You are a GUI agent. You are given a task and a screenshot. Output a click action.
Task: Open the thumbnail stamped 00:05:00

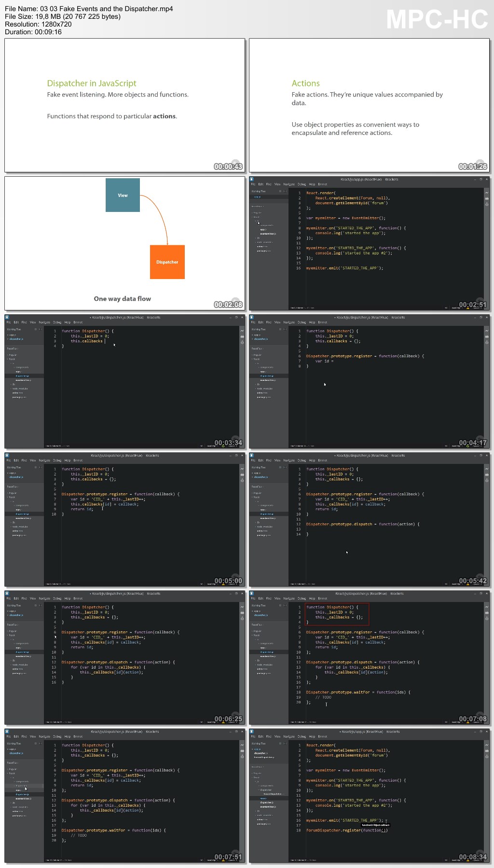point(125,519)
